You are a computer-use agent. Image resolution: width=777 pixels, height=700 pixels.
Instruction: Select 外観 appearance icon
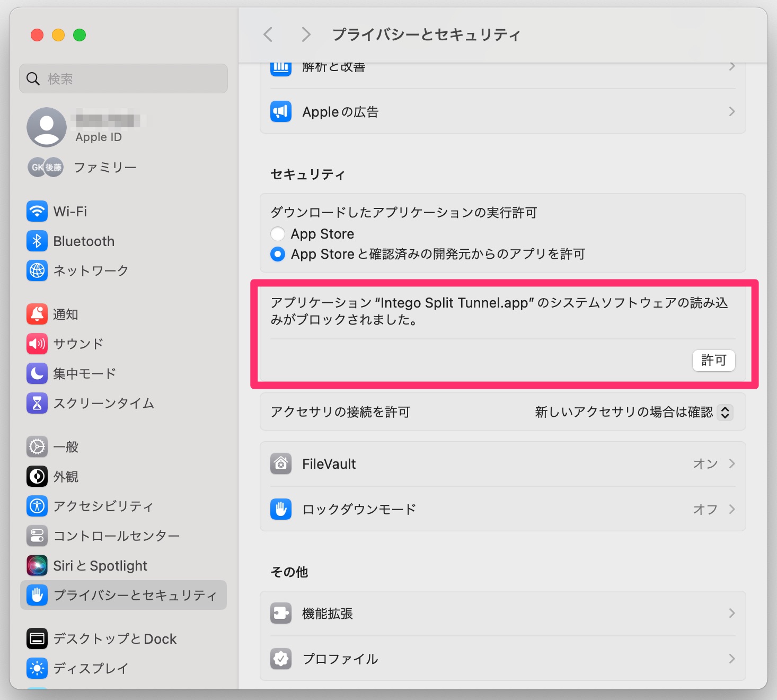point(37,477)
